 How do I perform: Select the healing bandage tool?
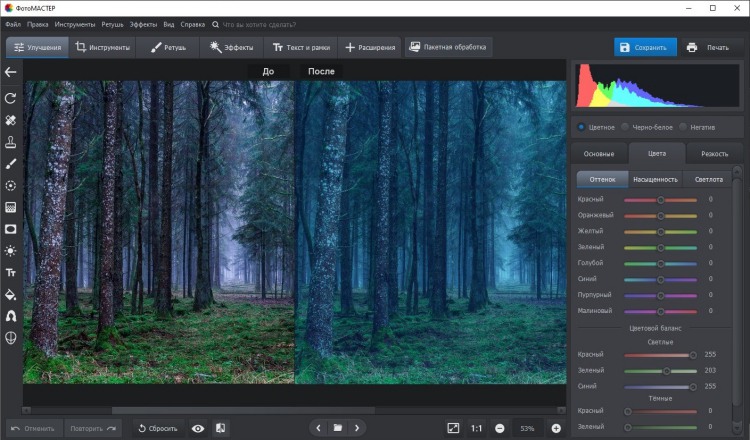pyautogui.click(x=11, y=120)
